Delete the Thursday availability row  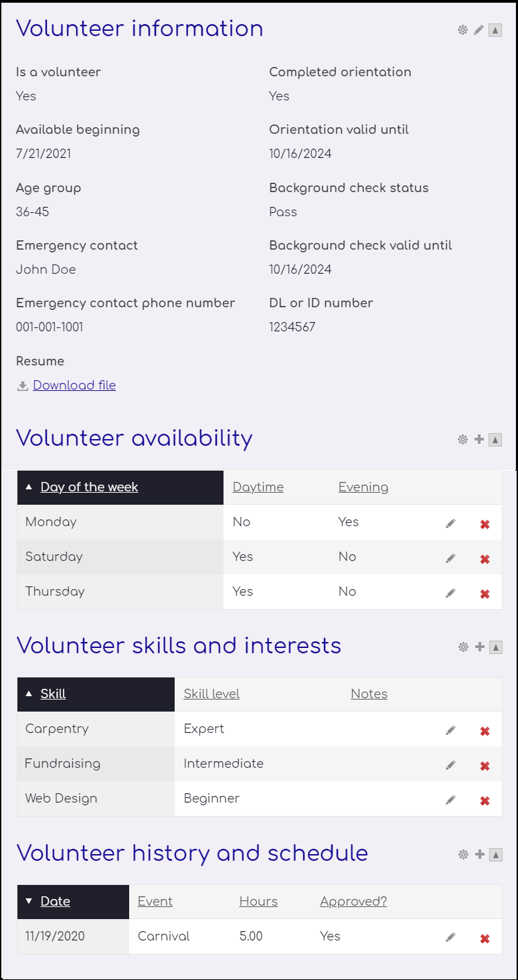(485, 594)
